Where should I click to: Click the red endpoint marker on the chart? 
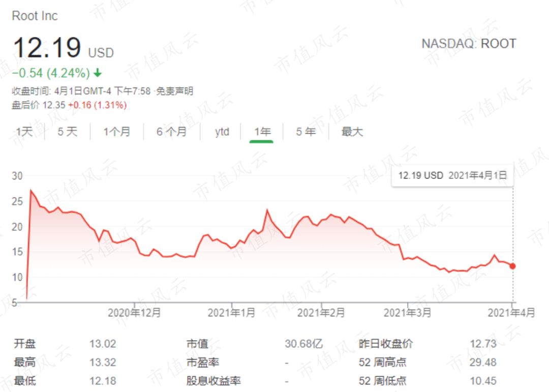pyautogui.click(x=512, y=266)
